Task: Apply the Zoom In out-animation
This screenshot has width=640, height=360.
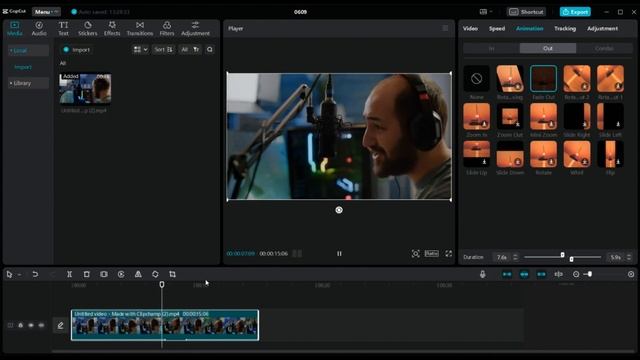Action: point(476,116)
